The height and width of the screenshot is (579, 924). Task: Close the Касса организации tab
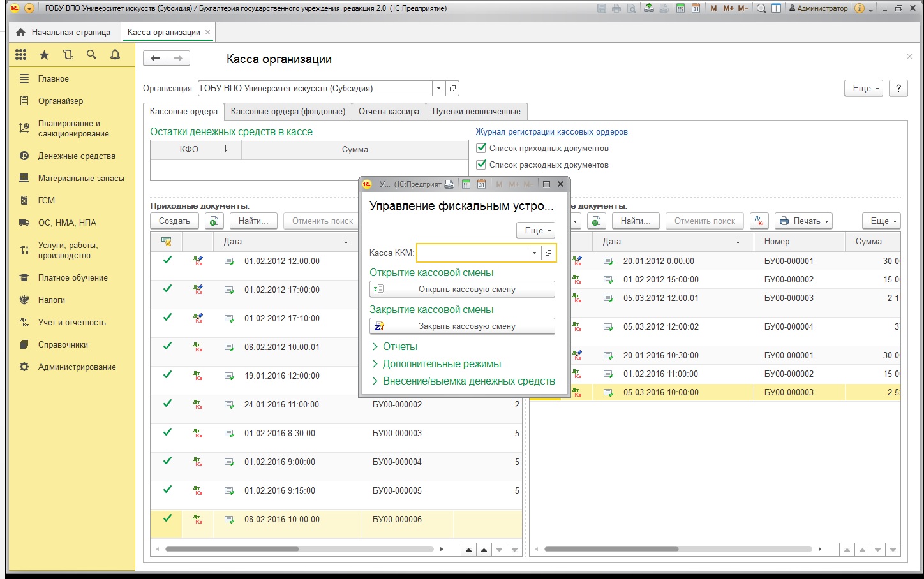[x=207, y=32]
